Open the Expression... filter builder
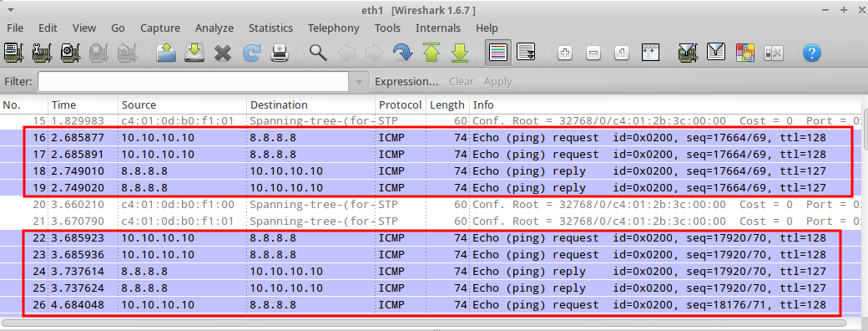Image resolution: width=868 pixels, height=331 pixels. click(x=406, y=82)
